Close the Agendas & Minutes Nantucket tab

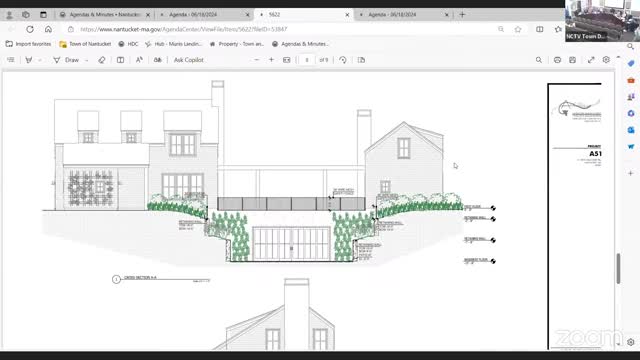[148, 15]
